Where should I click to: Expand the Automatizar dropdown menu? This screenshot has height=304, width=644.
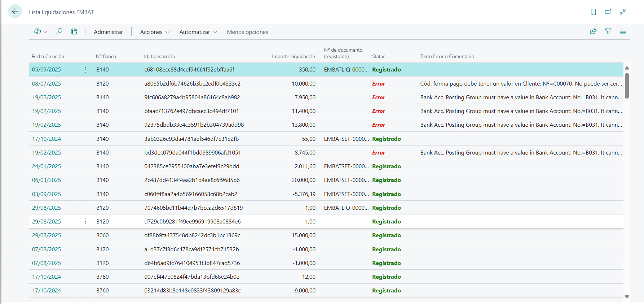tap(198, 32)
